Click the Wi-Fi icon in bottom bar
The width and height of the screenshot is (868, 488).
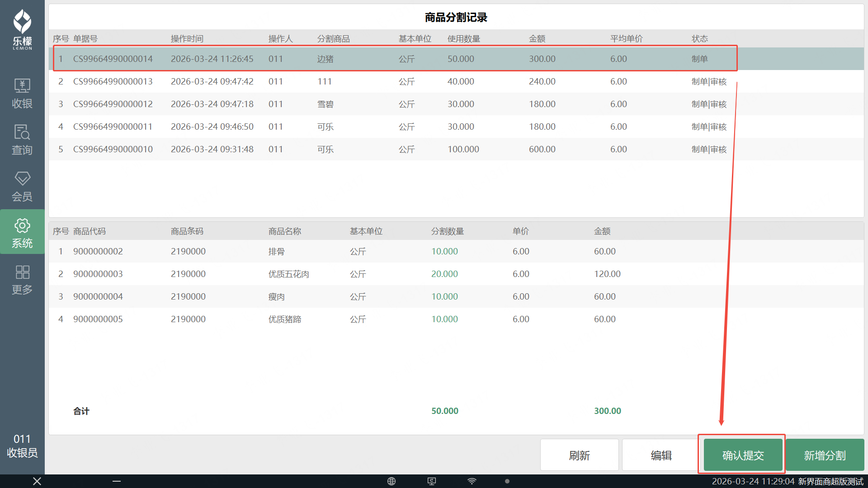tap(472, 481)
